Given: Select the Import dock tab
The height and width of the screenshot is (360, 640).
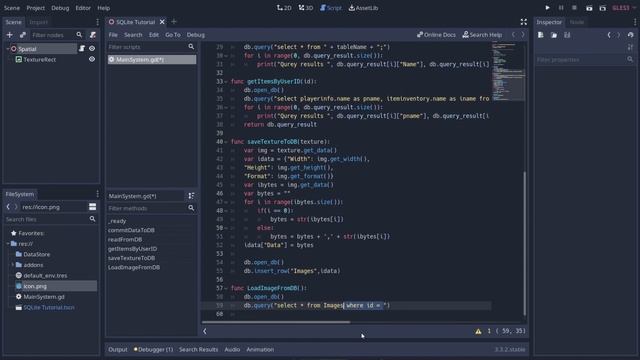Looking at the screenshot, I should pos(38,22).
